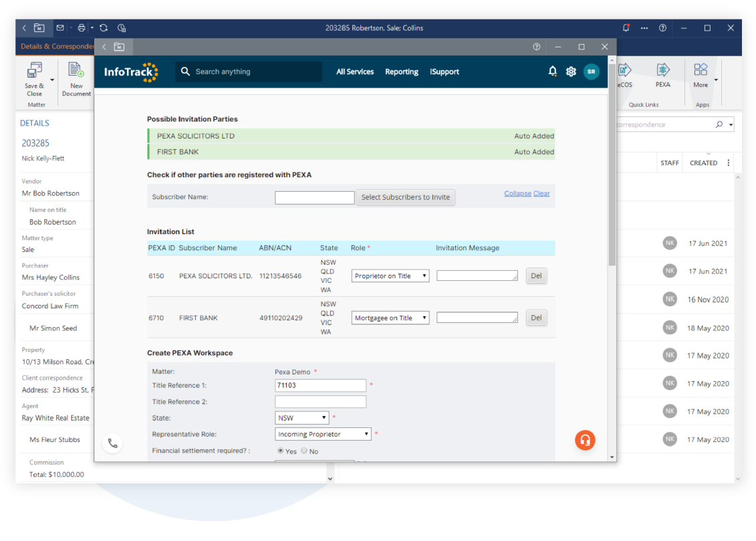The height and width of the screenshot is (541, 756).
Task: Click the Collapse link
Action: tap(517, 193)
